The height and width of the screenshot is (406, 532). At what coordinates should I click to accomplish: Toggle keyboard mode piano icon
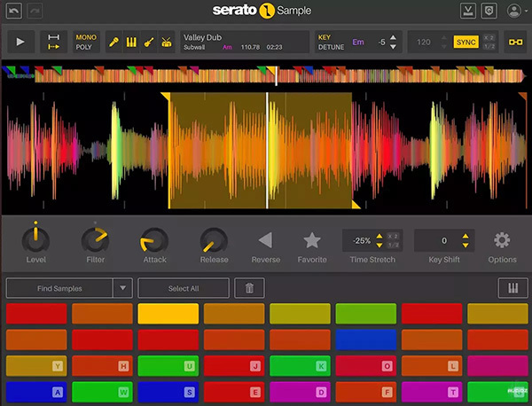click(x=513, y=288)
